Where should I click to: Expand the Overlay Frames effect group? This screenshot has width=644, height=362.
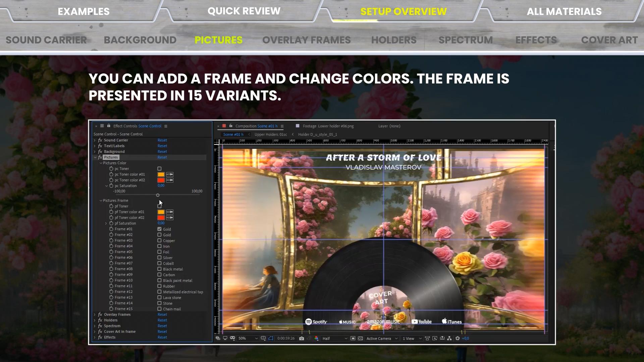95,314
